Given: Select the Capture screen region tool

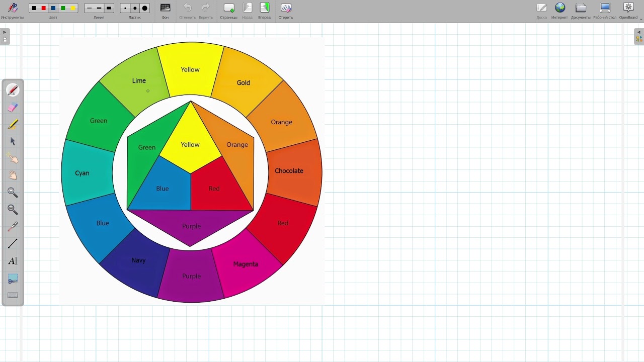Looking at the screenshot, I should click(13, 278).
